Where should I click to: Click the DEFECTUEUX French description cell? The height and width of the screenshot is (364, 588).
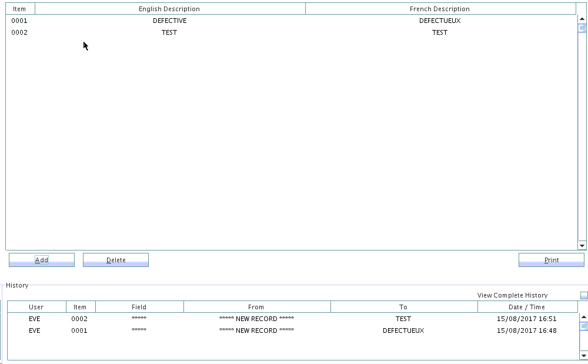[440, 21]
